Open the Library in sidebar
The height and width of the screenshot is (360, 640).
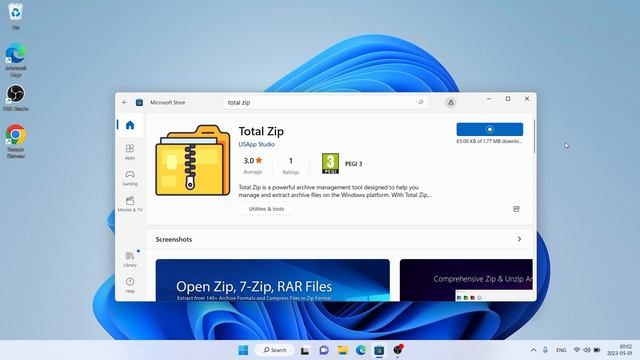[130, 259]
